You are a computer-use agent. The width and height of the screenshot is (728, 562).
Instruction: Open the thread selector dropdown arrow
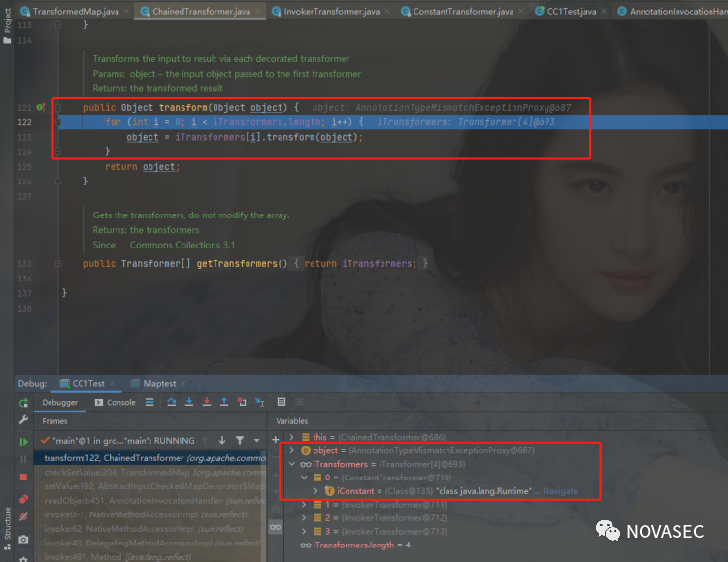(x=257, y=441)
